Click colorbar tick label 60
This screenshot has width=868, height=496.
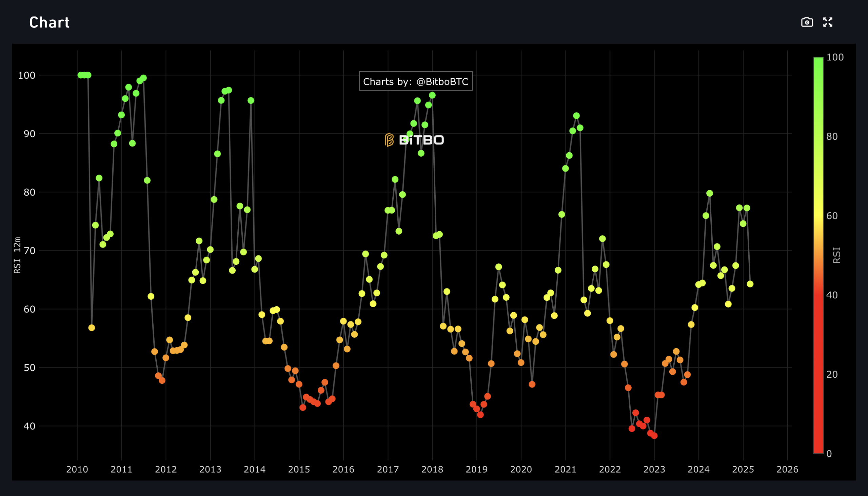pyautogui.click(x=832, y=216)
